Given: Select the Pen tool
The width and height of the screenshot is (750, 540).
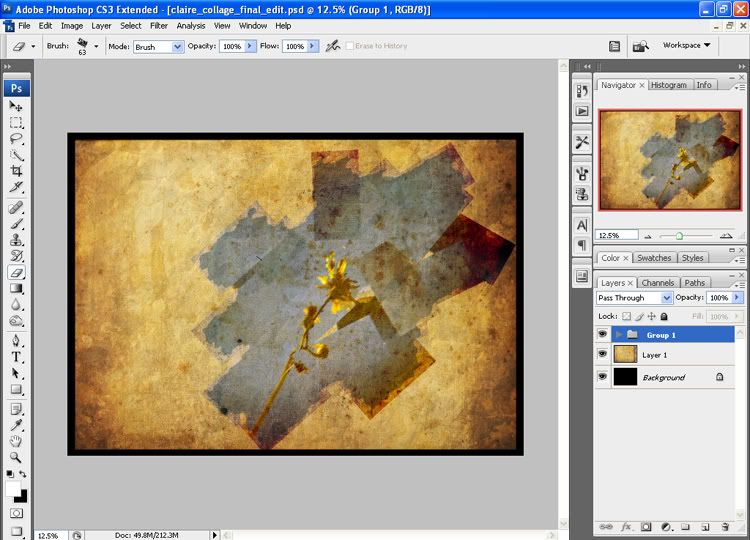Looking at the screenshot, I should click(x=16, y=341).
